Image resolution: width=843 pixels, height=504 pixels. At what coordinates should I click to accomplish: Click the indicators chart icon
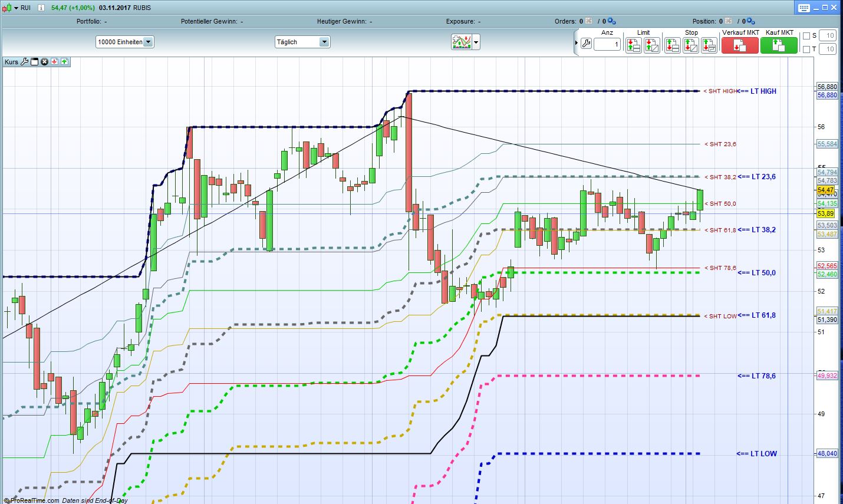click(x=462, y=42)
